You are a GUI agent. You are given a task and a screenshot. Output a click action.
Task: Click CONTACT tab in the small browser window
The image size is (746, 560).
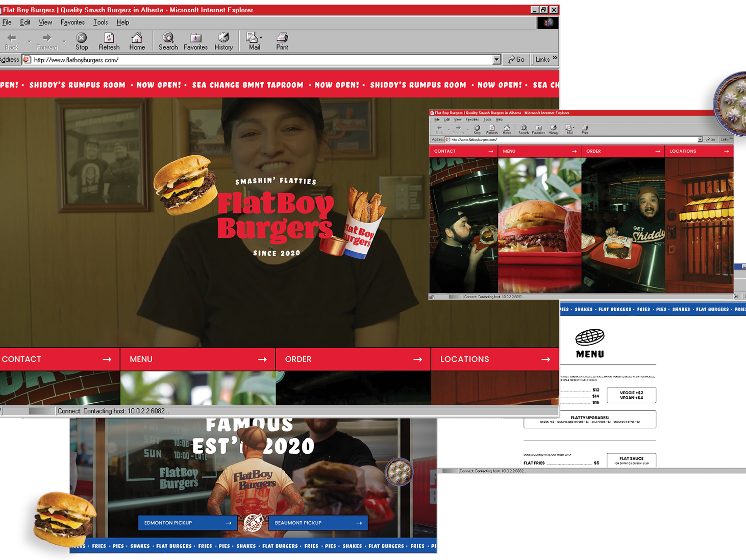coord(463,151)
